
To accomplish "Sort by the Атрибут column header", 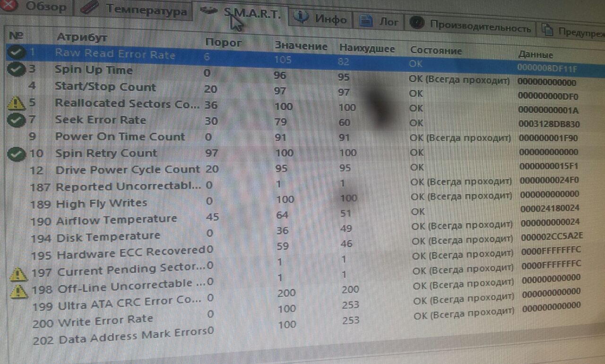I will tap(81, 37).
